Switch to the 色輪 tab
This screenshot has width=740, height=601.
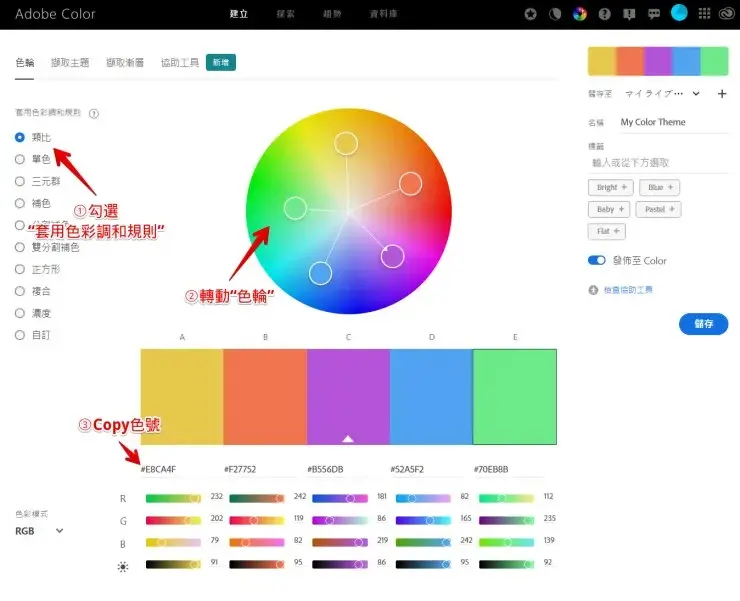click(25, 62)
